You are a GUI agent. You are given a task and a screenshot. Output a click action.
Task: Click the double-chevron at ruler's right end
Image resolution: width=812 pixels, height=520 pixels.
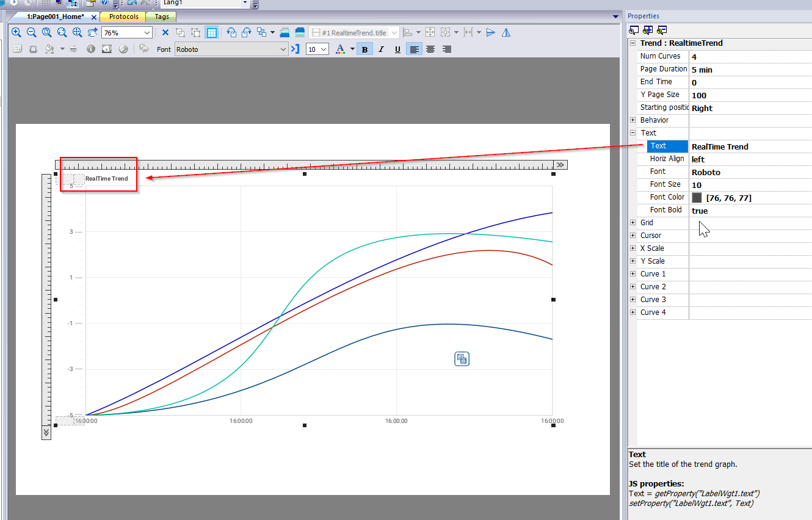click(560, 165)
